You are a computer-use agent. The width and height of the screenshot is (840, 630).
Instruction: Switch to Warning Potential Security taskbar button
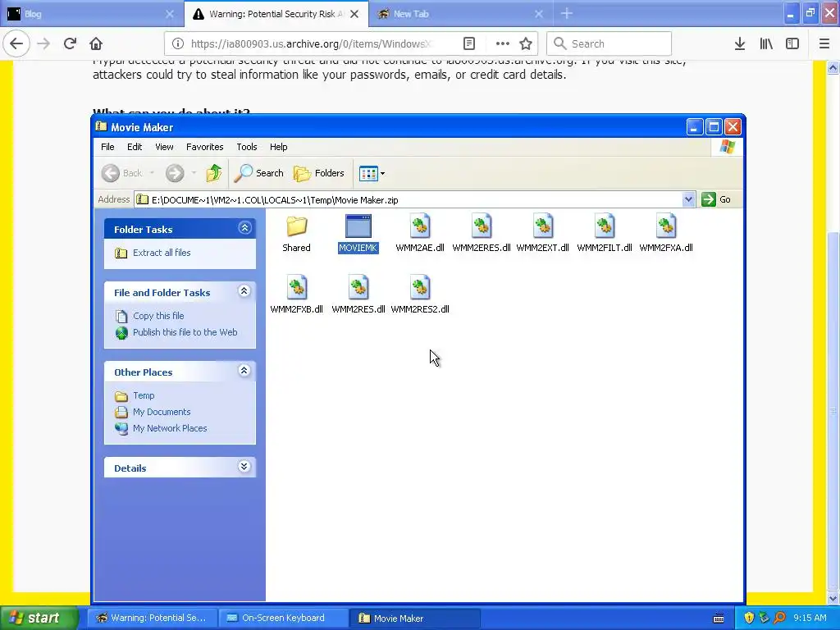point(153,618)
